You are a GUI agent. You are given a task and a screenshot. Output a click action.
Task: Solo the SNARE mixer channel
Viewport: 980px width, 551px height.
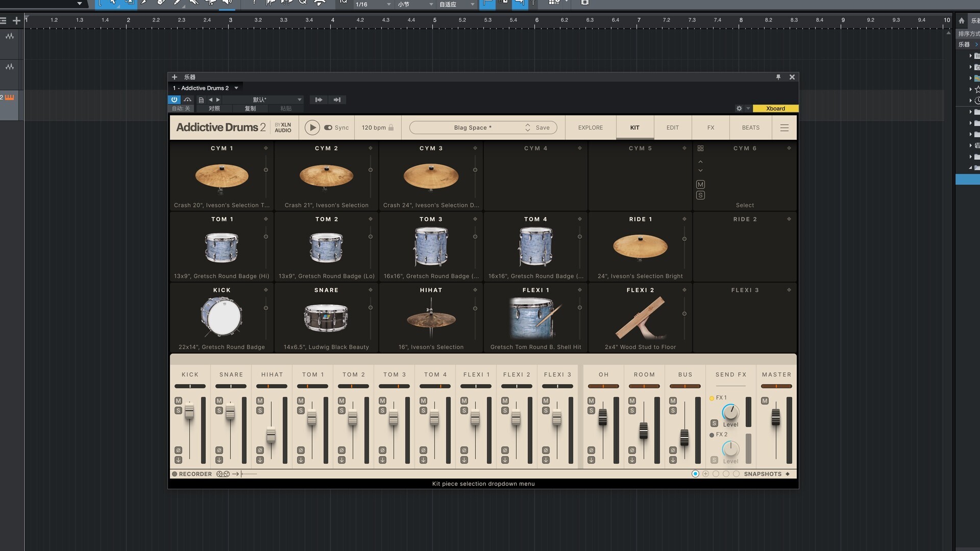[219, 410]
